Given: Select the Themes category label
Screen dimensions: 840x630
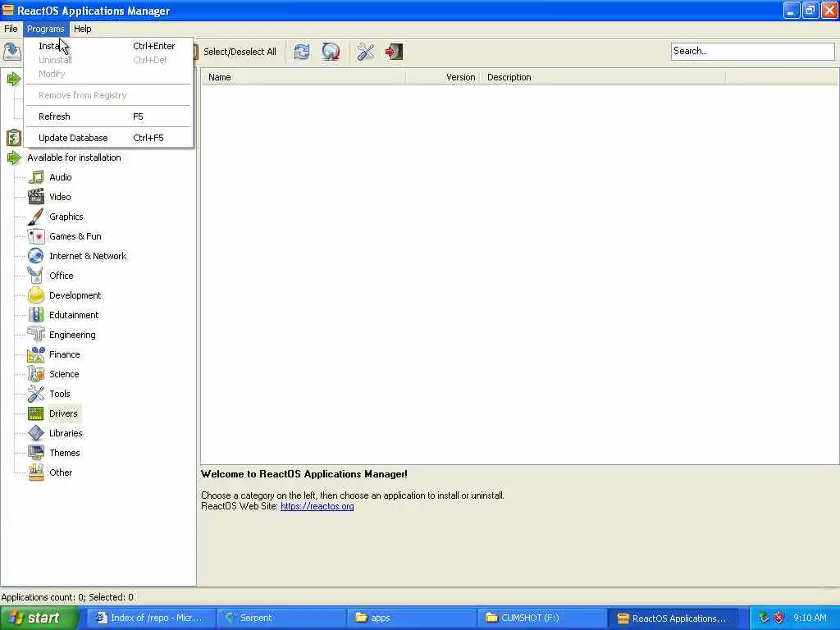Looking at the screenshot, I should tap(65, 453).
